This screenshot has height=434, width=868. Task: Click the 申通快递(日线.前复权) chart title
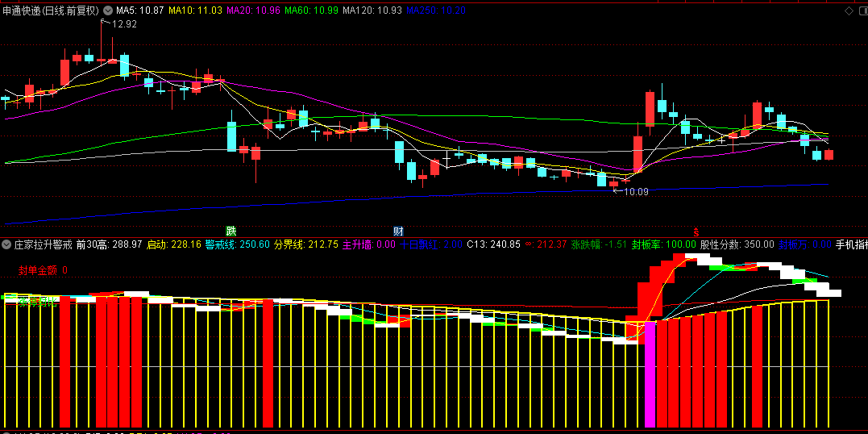[51, 10]
